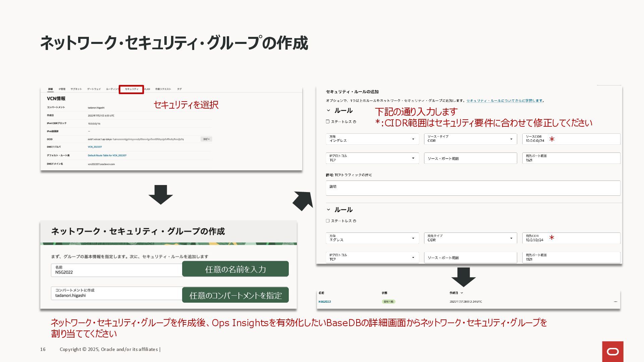This screenshot has height=362, width=644.
Task: Click the コピー button next to OCID
Action: coord(206,139)
